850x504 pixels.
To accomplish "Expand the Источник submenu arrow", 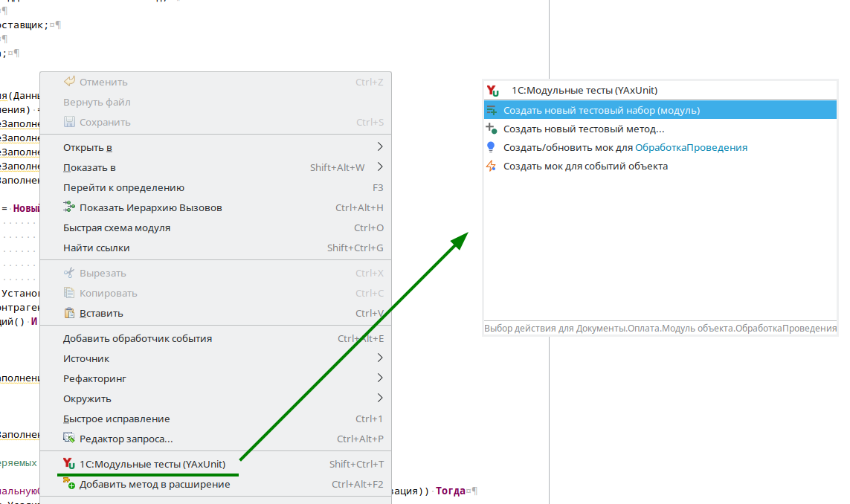I will pyautogui.click(x=380, y=358).
